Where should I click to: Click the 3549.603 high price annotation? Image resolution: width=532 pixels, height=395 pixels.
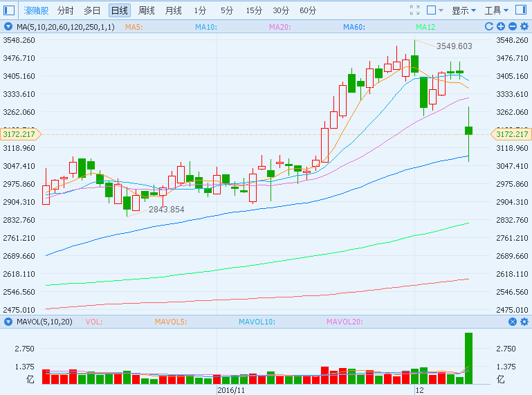point(454,46)
